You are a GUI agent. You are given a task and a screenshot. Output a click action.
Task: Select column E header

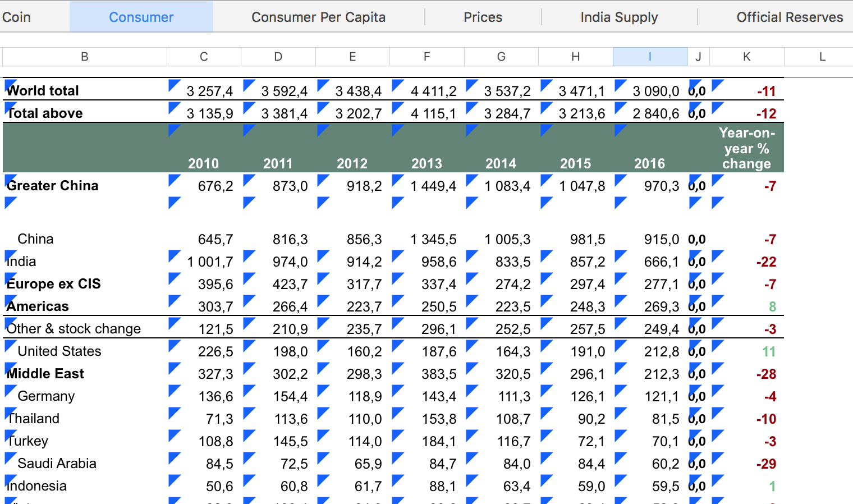pos(352,57)
